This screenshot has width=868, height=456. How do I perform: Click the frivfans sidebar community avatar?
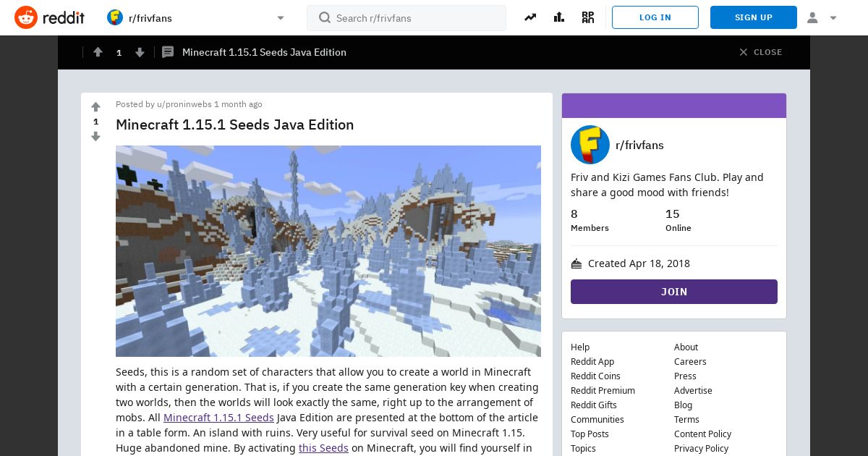tap(590, 145)
